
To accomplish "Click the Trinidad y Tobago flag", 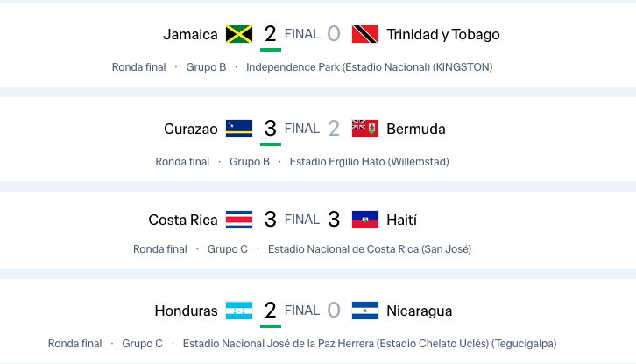I will click(x=364, y=35).
